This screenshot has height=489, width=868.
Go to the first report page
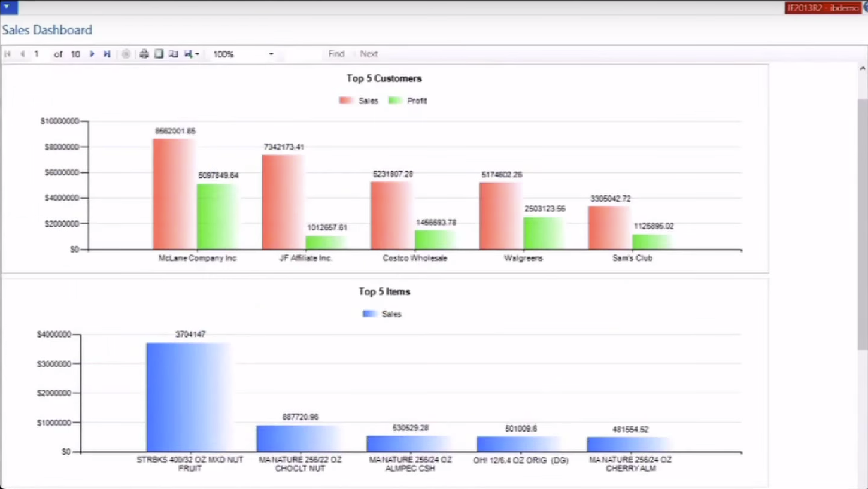[8, 54]
